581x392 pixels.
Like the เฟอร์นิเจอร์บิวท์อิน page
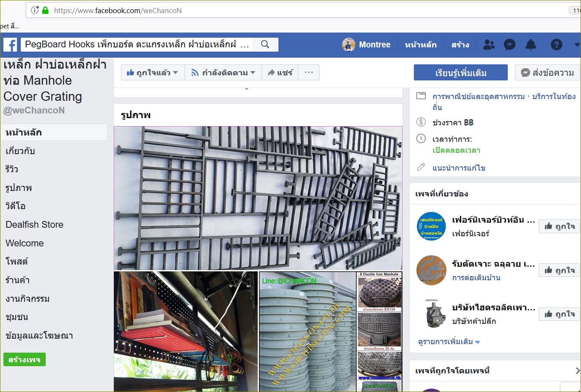click(559, 226)
